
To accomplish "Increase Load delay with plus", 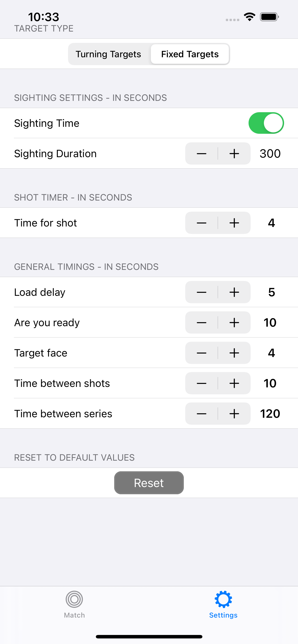I will pos(234,292).
